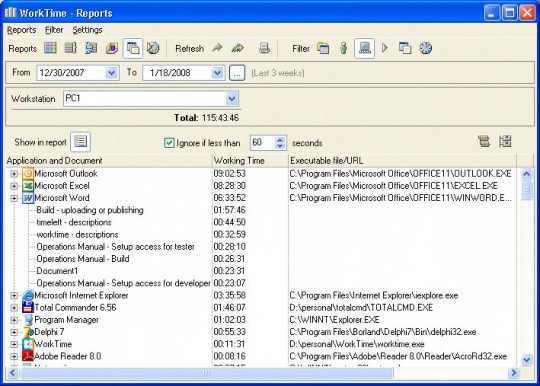Select 'timeleft - descriptions' document row
Screen dimensions: 540x386
coord(74,222)
